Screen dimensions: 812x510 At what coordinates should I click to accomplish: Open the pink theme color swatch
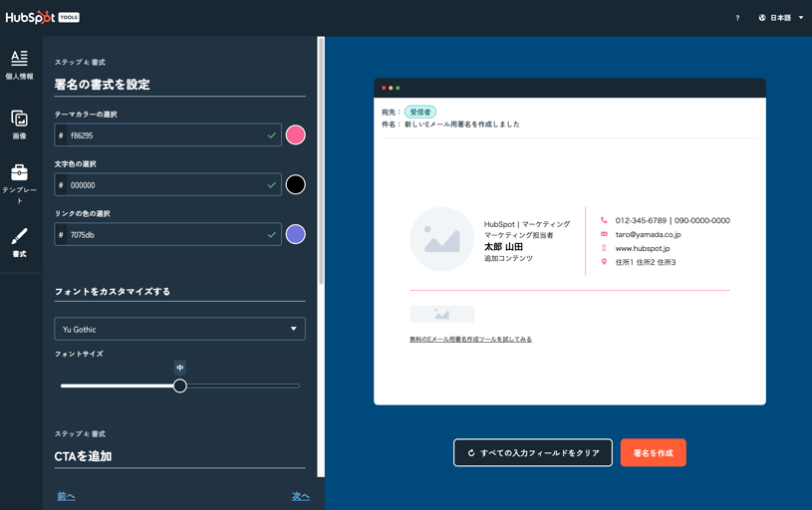(x=296, y=135)
